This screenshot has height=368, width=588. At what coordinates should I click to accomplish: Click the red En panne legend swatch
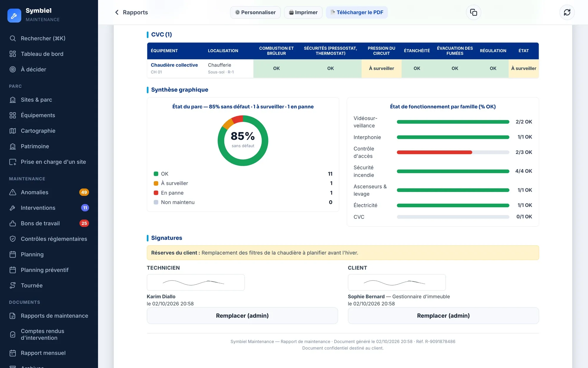click(156, 193)
